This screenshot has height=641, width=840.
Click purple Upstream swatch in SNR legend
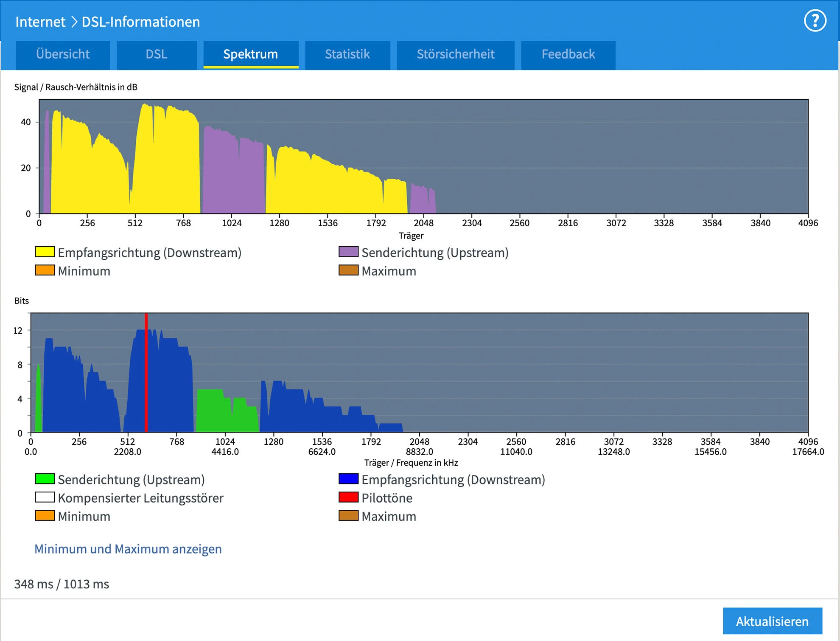pyautogui.click(x=348, y=252)
